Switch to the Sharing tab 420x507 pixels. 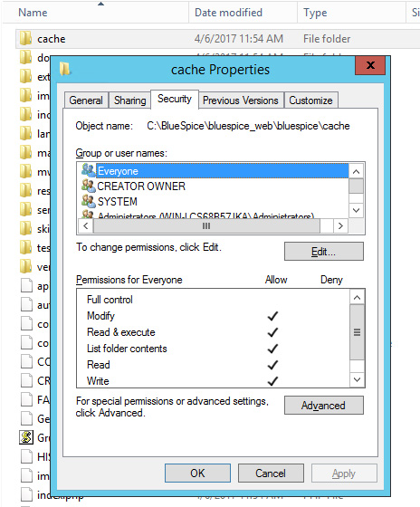(130, 100)
